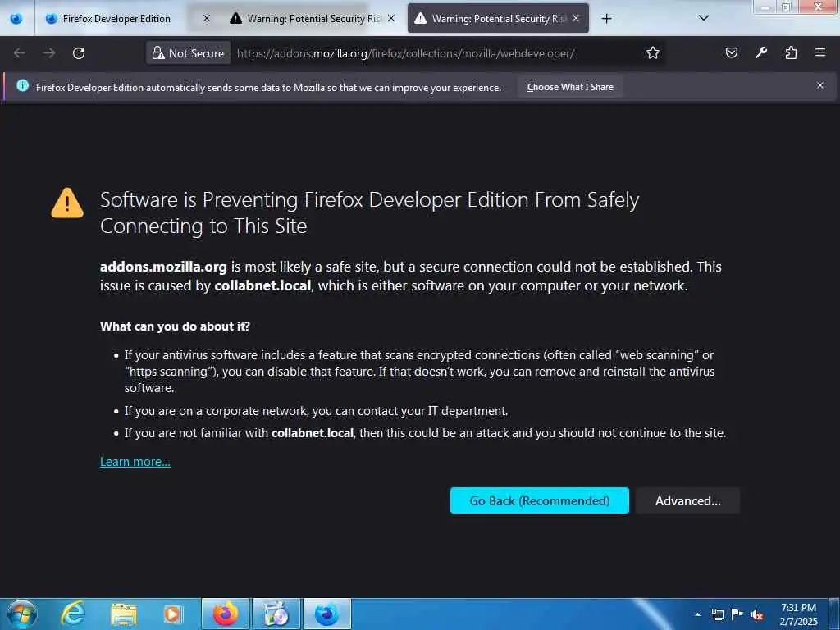Open the Learn more link
This screenshot has height=630, width=840.
[x=135, y=462]
